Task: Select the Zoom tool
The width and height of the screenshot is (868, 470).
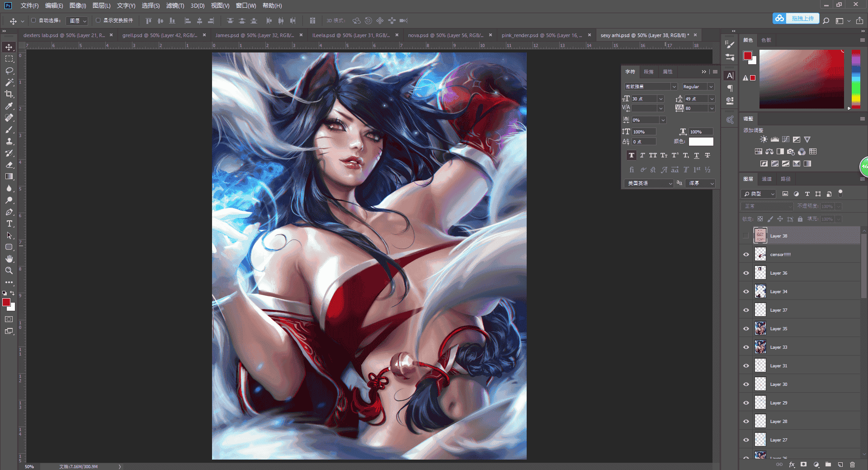Action: 9,271
